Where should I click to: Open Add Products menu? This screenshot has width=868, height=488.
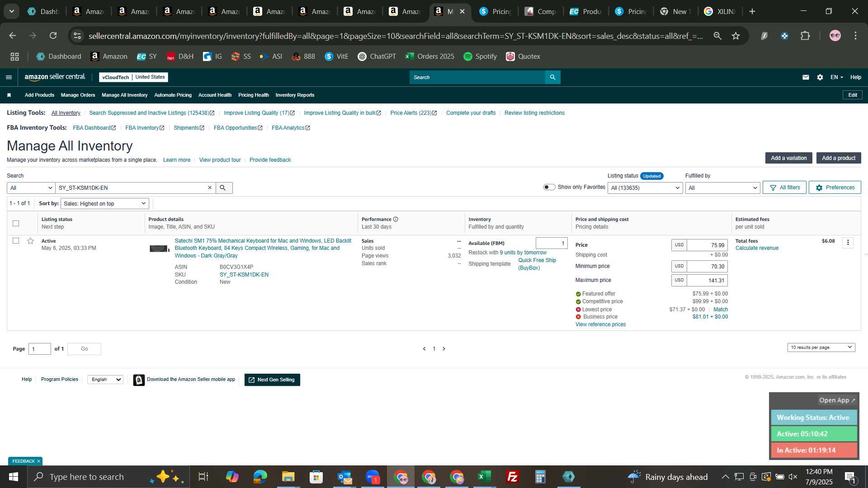coord(39,95)
